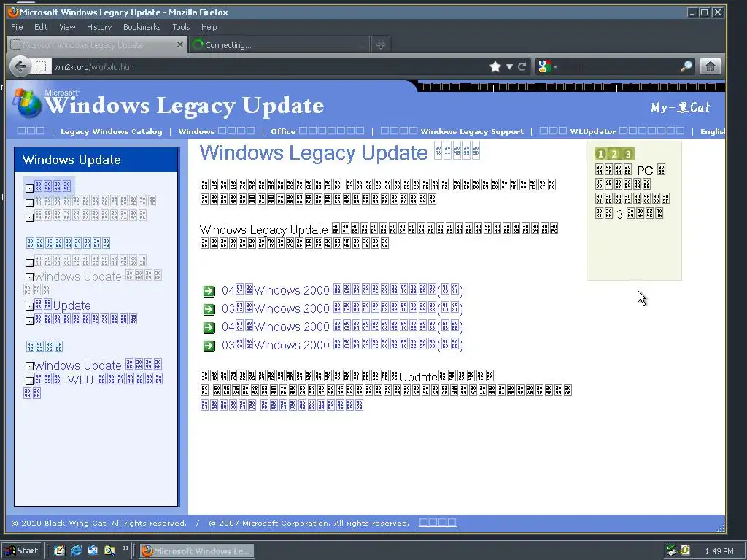Click the green arrow beside second 04 Windows 2000 link
Screen dimensions: 747x560
click(209, 327)
